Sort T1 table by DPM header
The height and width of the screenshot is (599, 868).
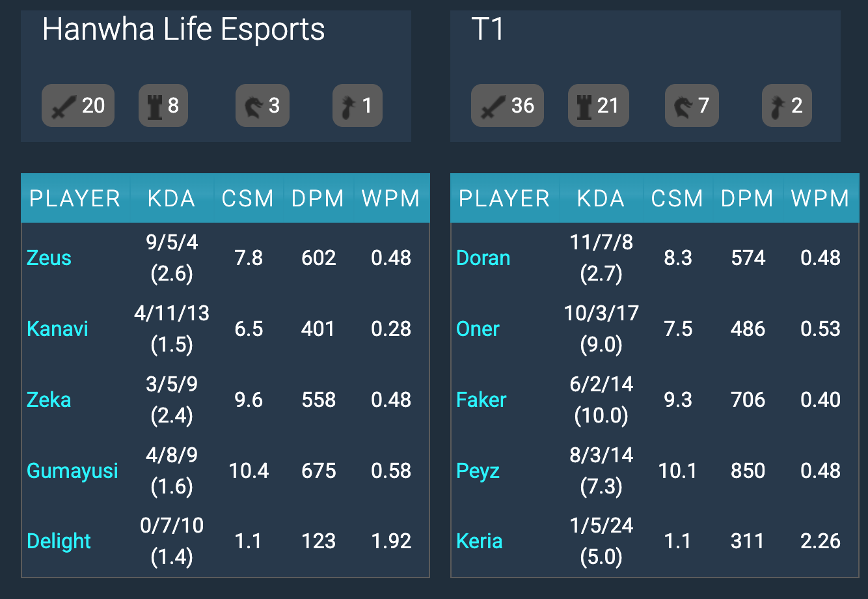tap(747, 199)
